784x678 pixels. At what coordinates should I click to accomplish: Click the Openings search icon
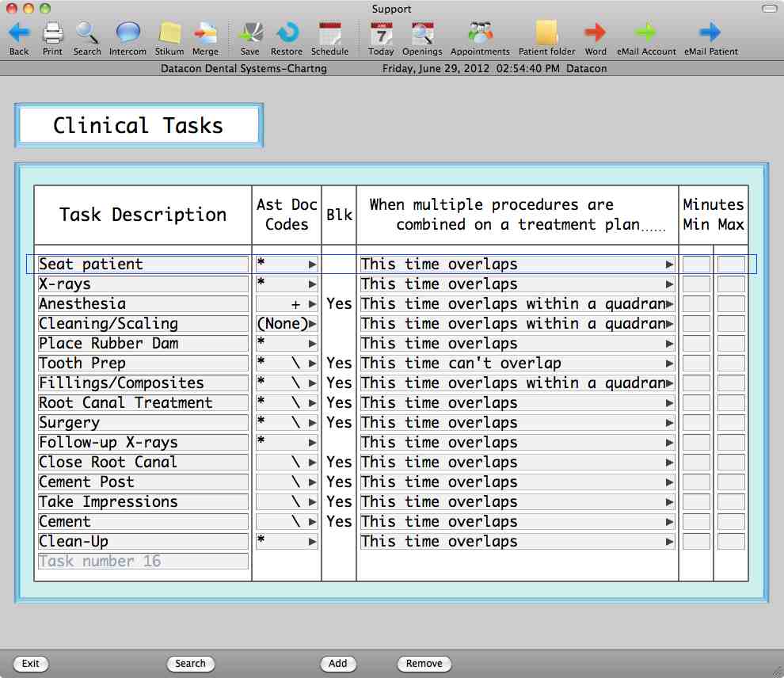(422, 33)
